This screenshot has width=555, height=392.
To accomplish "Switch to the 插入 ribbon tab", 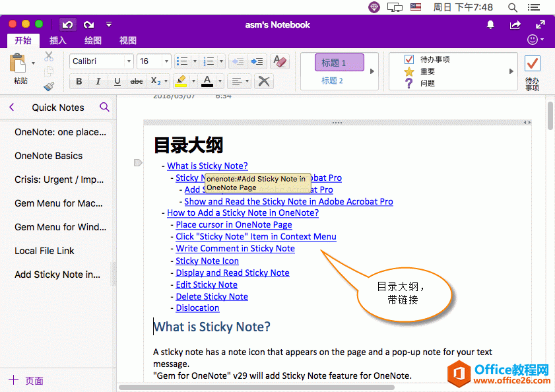I will pyautogui.click(x=58, y=40).
